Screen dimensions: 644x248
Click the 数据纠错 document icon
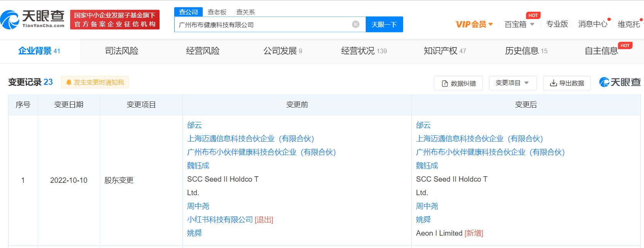(x=445, y=83)
